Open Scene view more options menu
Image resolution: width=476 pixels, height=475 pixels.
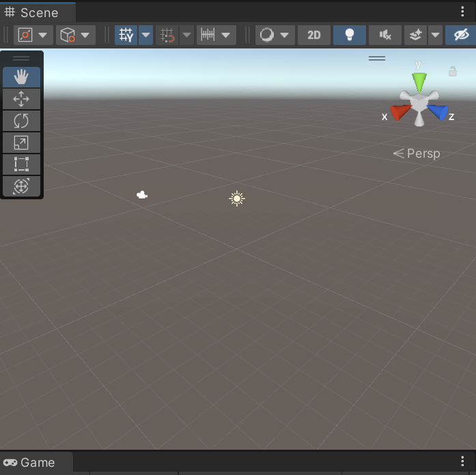tap(462, 12)
